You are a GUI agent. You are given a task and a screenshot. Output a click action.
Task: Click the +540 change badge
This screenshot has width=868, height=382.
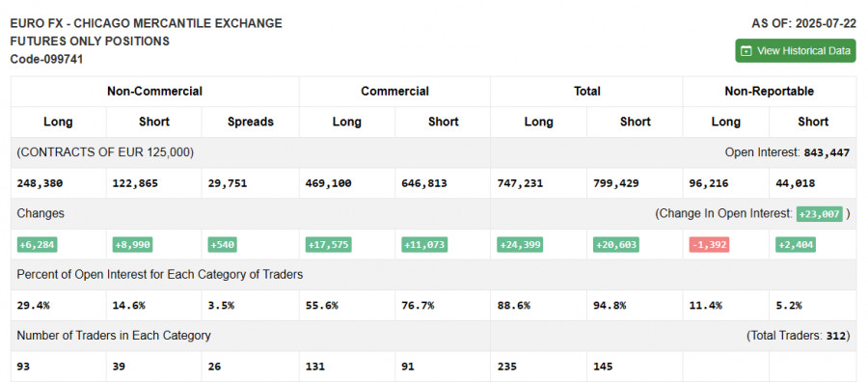click(x=222, y=245)
